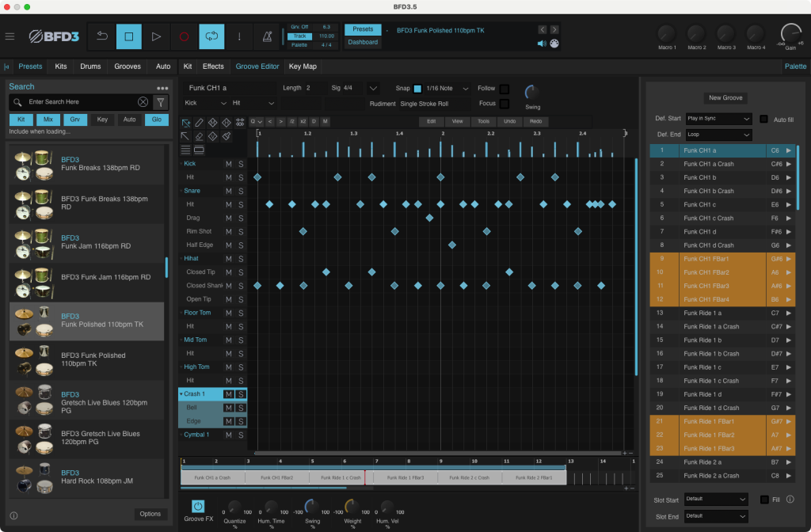Open the Effects tab
Viewport: 811px width, 532px height.
(213, 66)
